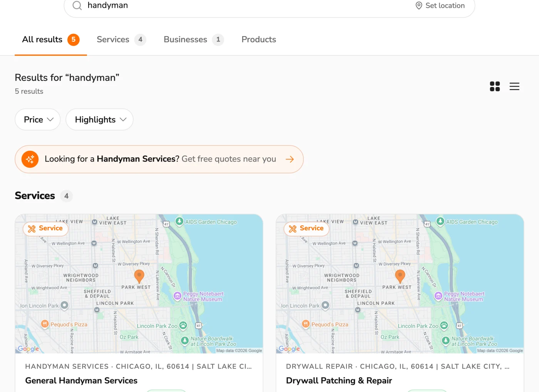
Task: Switch to grid view layout
Action: (495, 87)
